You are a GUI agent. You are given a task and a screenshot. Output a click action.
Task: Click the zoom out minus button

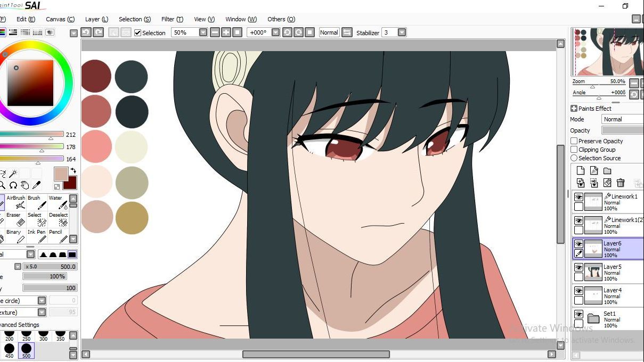[215, 32]
